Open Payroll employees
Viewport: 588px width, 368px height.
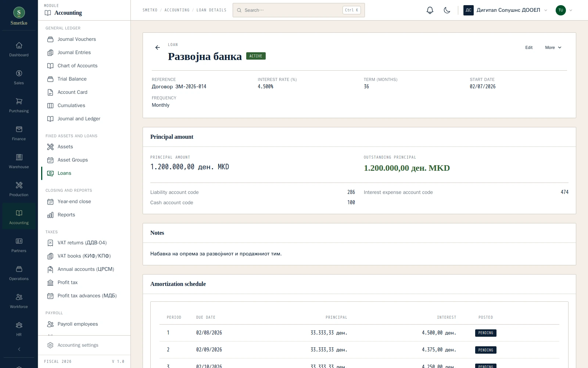point(85,324)
